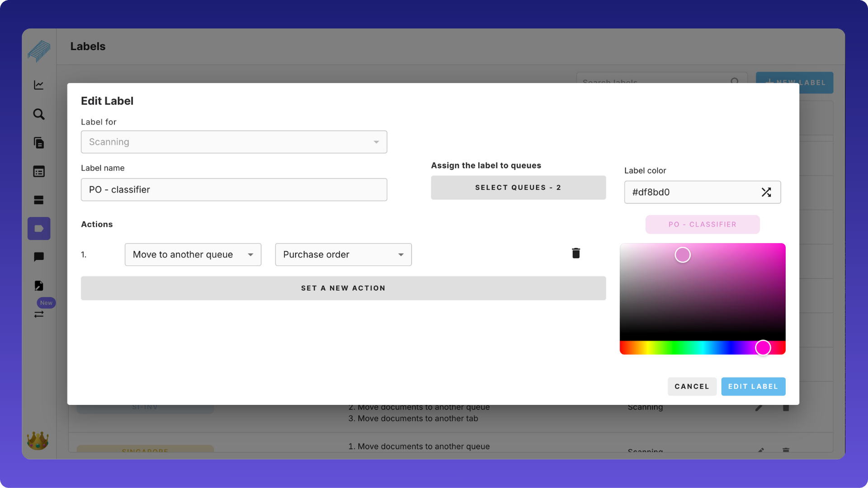
Task: Open the storage rows sidebar icon
Action: (x=39, y=200)
